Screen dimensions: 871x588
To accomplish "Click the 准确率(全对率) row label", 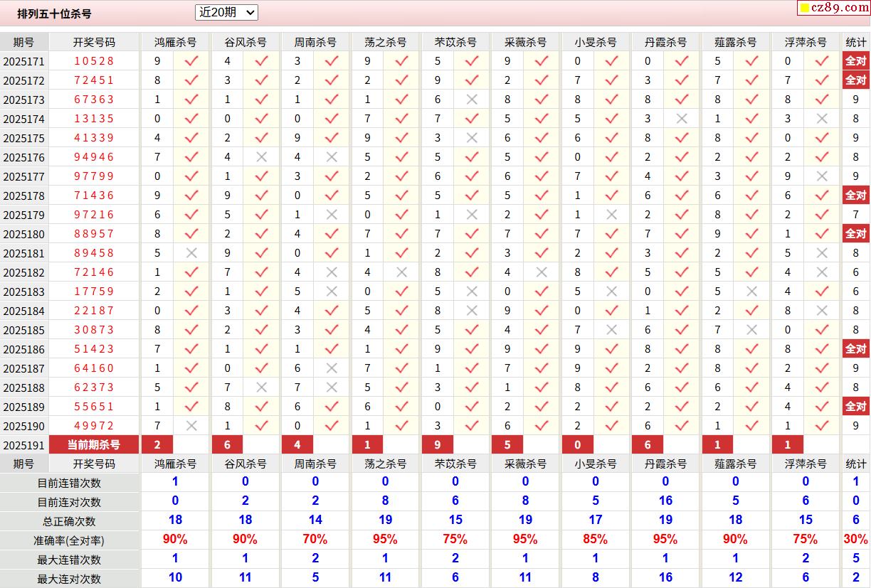I will click(69, 540).
